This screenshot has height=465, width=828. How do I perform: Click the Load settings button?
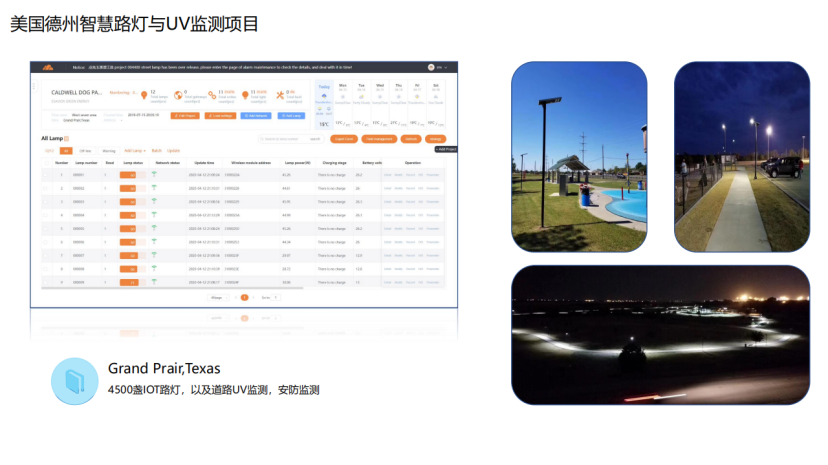pos(221,116)
